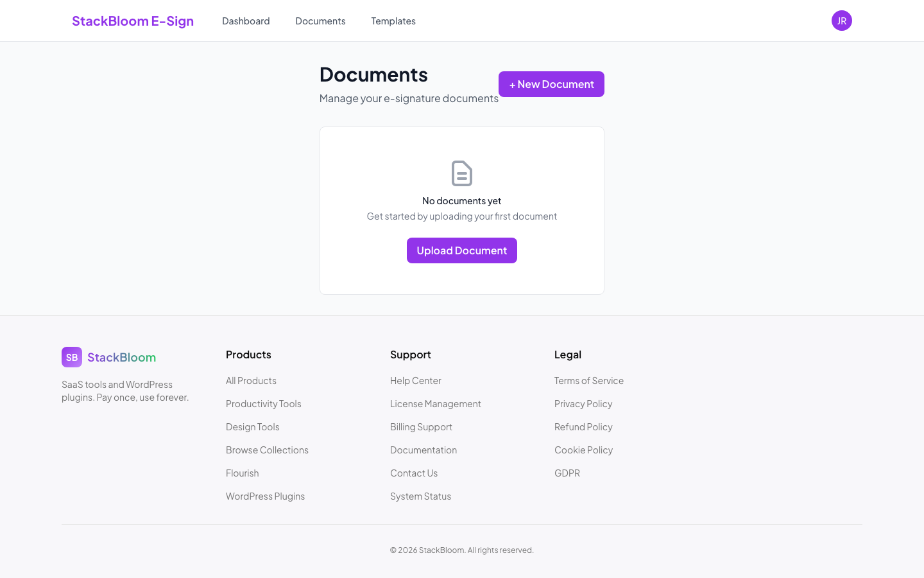Open the Help Center link

coord(416,380)
